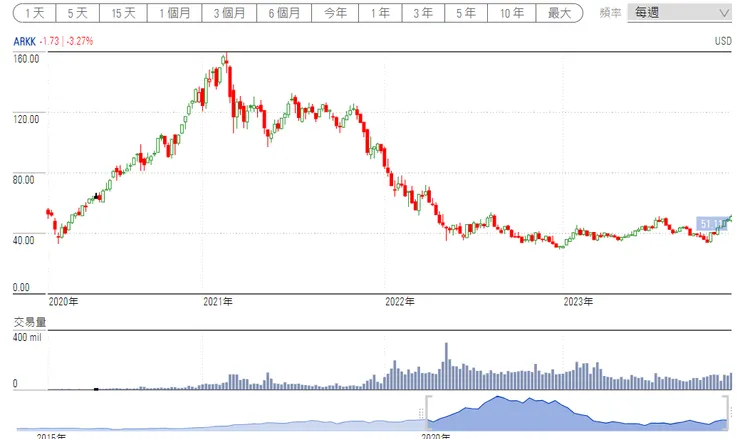Switch to the 3個月 range
Viewport: 740px width, 439px height.
(229, 13)
